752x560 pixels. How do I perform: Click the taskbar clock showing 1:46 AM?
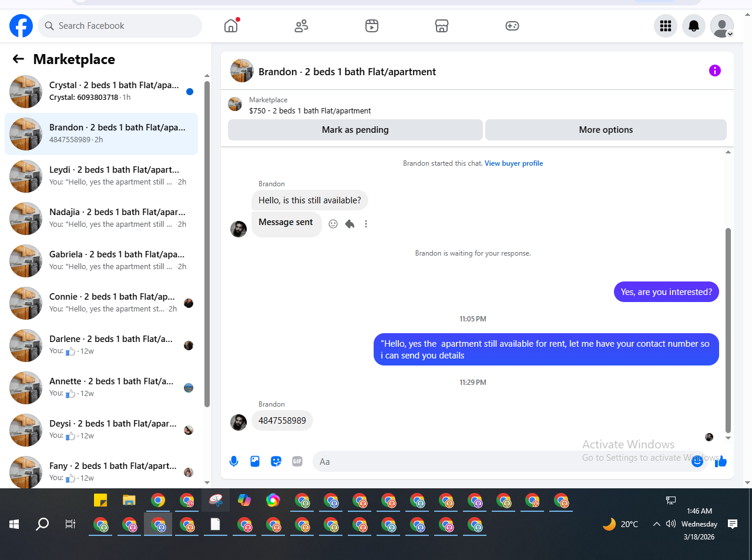pos(699,524)
